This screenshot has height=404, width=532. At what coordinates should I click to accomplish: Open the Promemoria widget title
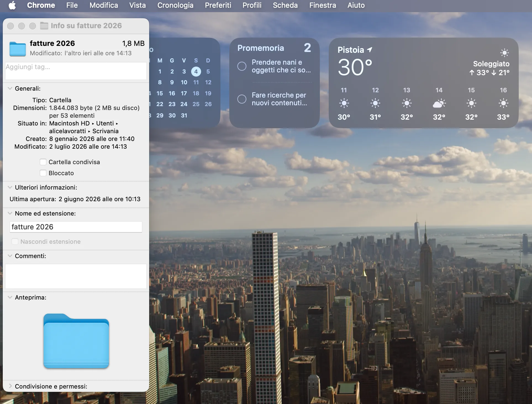click(x=260, y=48)
